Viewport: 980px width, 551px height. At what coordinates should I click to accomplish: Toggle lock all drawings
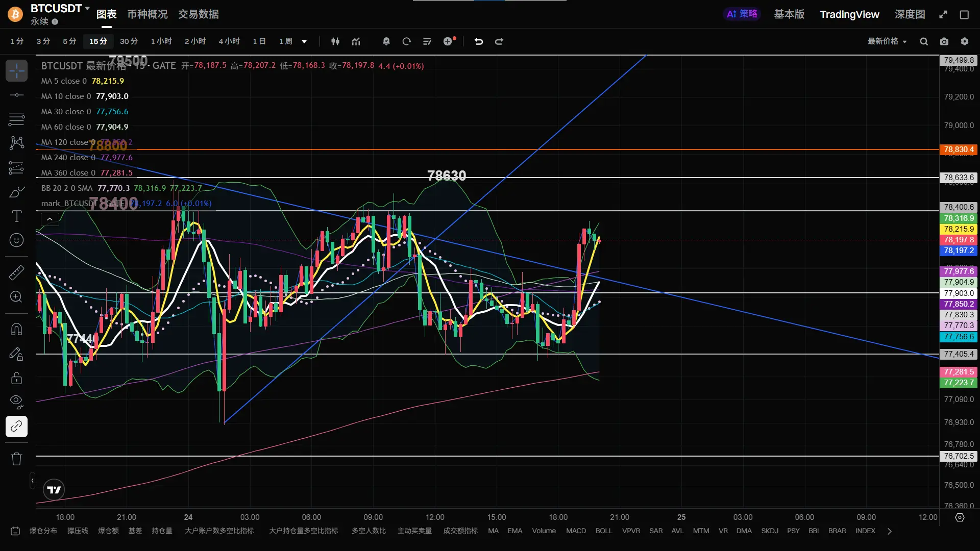pos(16,378)
